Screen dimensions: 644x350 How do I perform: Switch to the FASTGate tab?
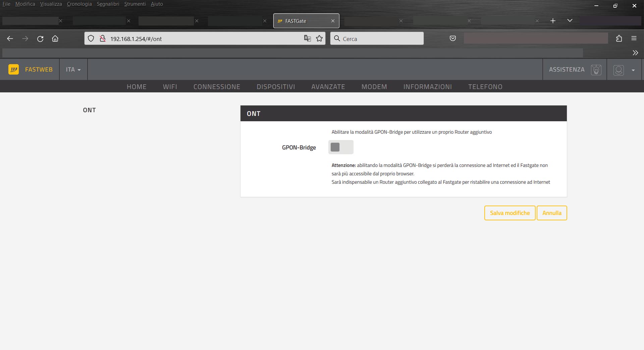click(x=306, y=21)
